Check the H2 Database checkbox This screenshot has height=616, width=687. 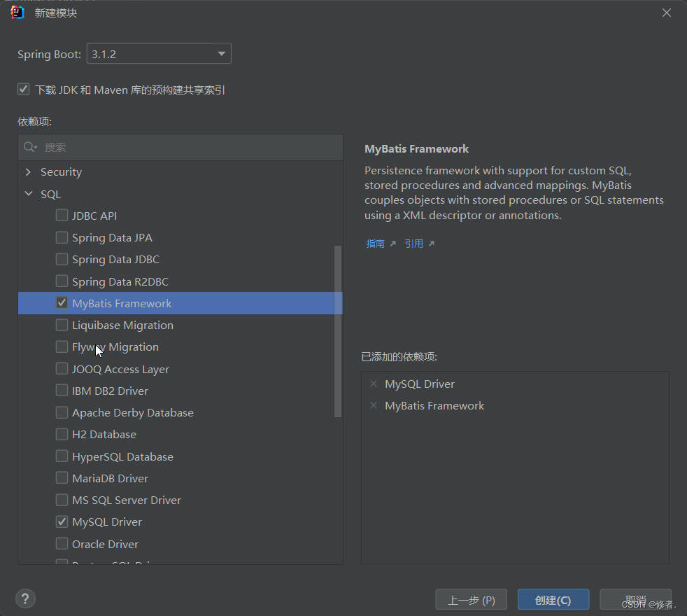(62, 434)
